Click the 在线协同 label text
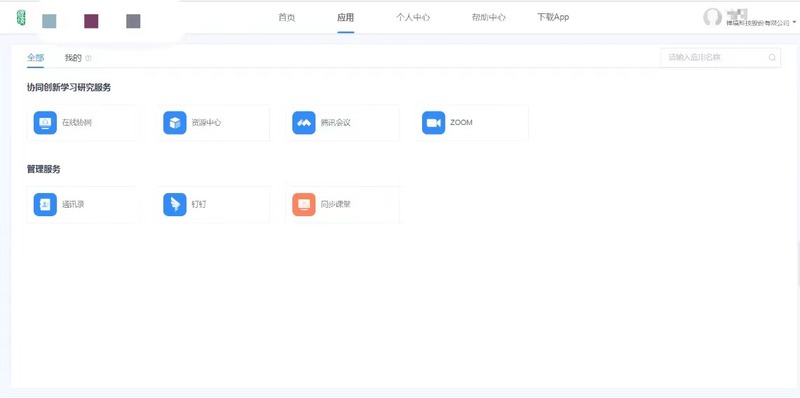The height and width of the screenshot is (398, 800). click(x=77, y=123)
